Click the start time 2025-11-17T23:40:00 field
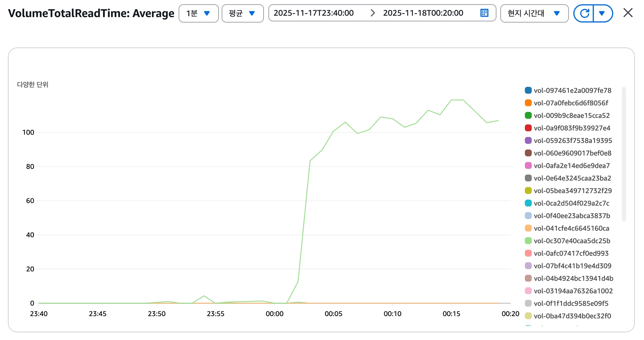This screenshot has height=340, width=644. [x=314, y=13]
